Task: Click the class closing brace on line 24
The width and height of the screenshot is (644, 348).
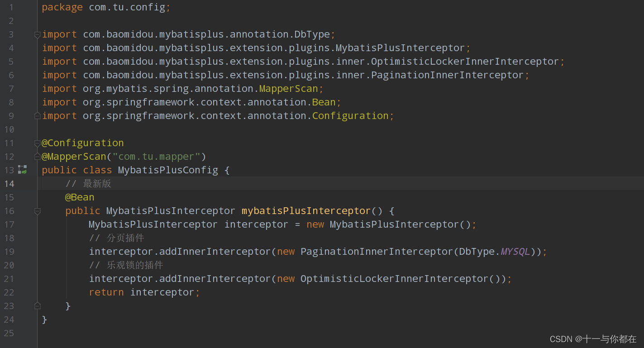Action: [x=44, y=319]
